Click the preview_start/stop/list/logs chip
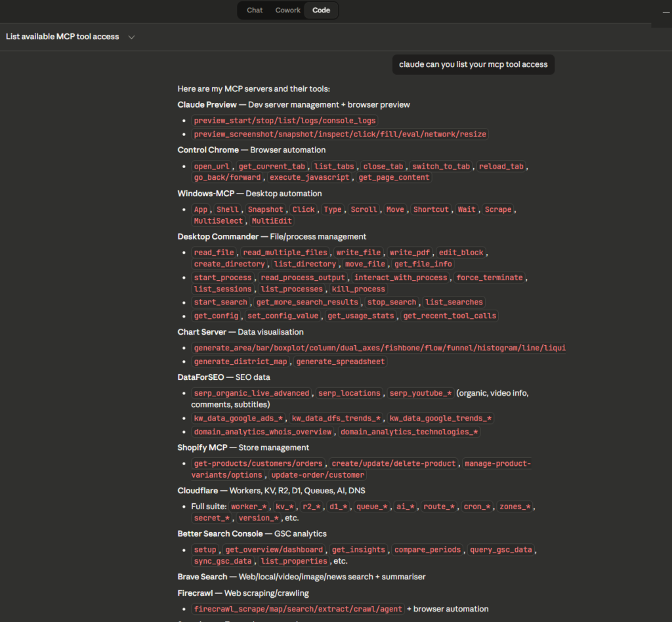 click(x=285, y=121)
